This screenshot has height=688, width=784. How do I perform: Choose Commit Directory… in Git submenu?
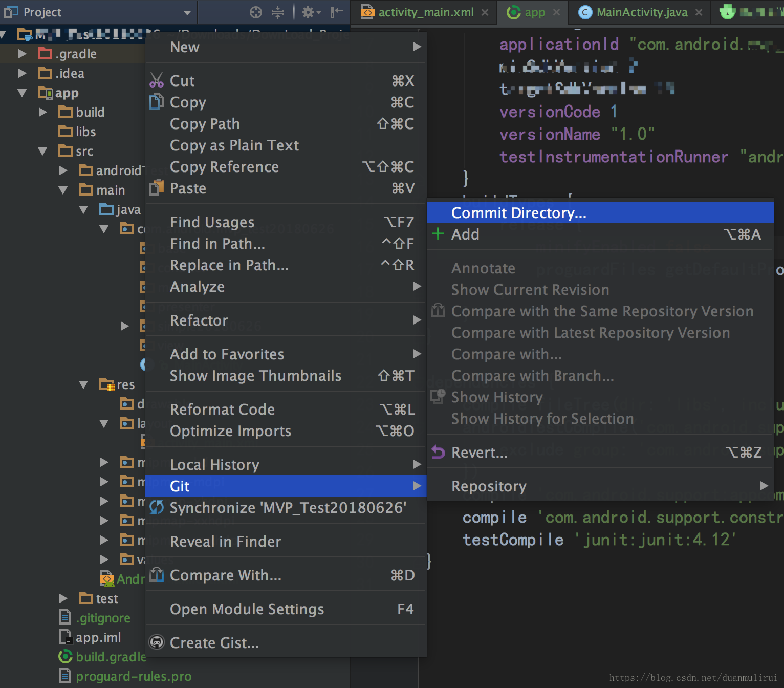[600, 212]
